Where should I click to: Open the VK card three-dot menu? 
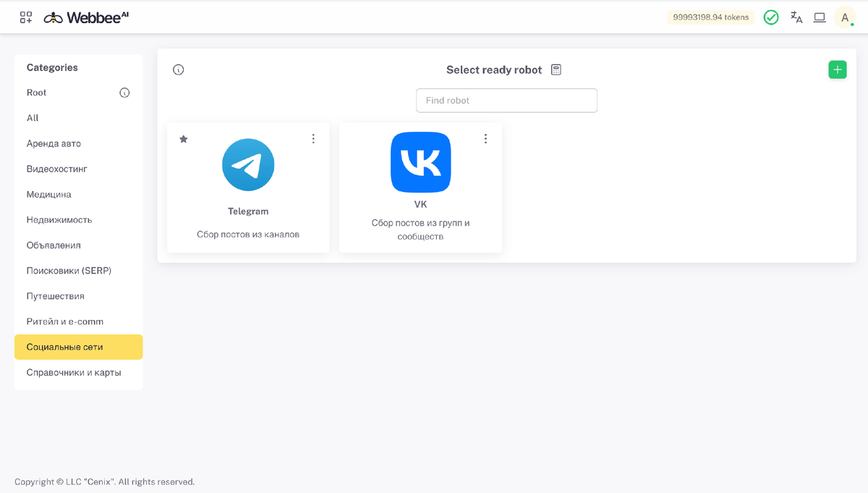(x=485, y=139)
